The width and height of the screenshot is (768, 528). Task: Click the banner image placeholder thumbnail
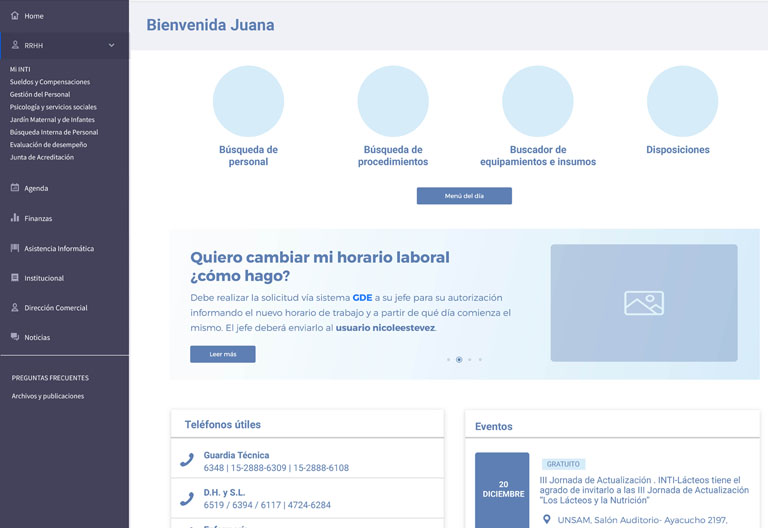click(643, 303)
